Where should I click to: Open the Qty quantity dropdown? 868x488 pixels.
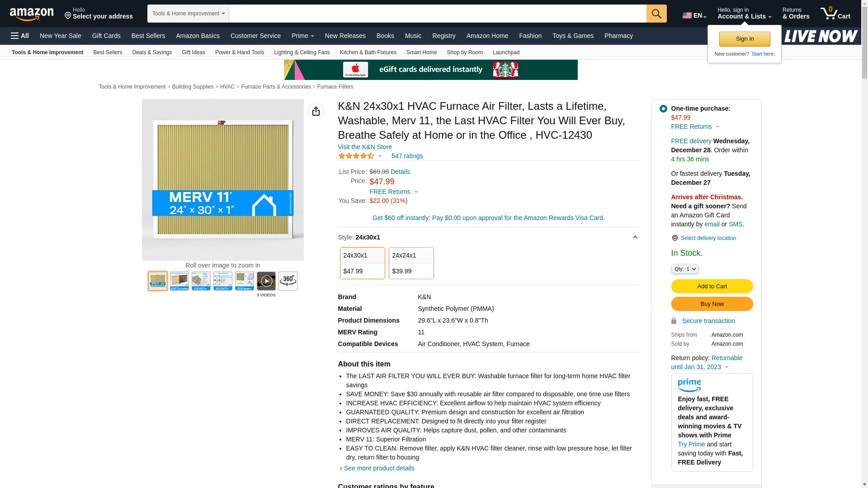(x=684, y=269)
